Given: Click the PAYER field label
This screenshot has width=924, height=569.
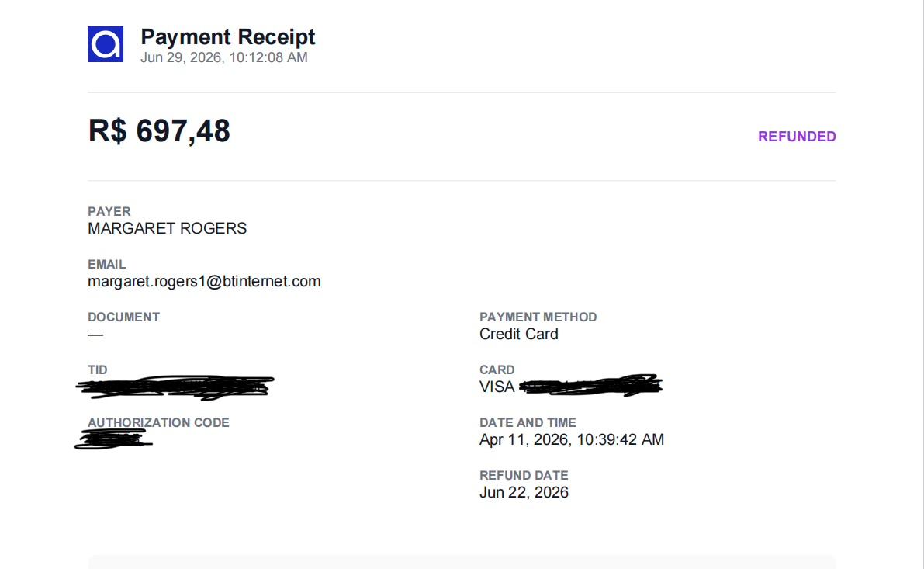Looking at the screenshot, I should pos(109,211).
